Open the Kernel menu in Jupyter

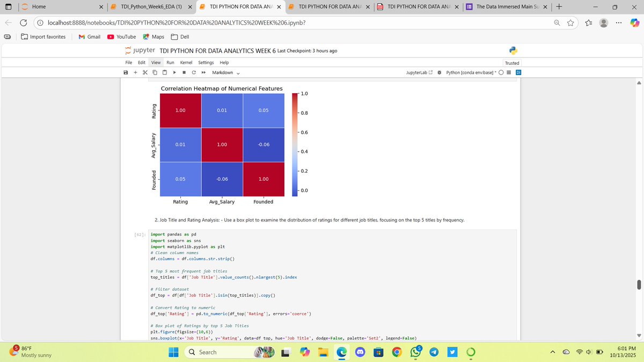(x=186, y=63)
